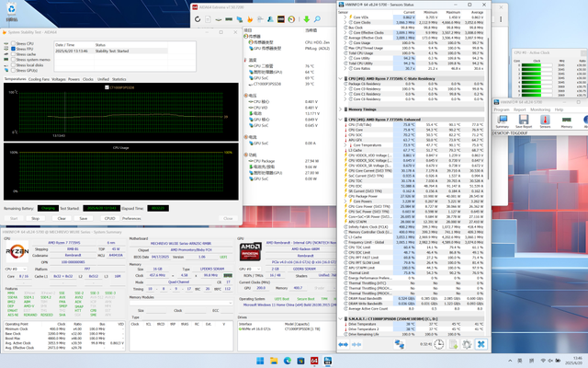This screenshot has width=588, height=368.
Task: Expand the Core Clocks row in HWiNFO sensors
Action: tap(345, 22)
